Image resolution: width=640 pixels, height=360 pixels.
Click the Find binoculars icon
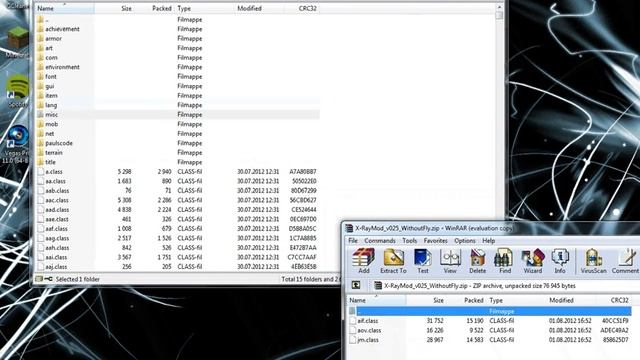click(x=504, y=261)
